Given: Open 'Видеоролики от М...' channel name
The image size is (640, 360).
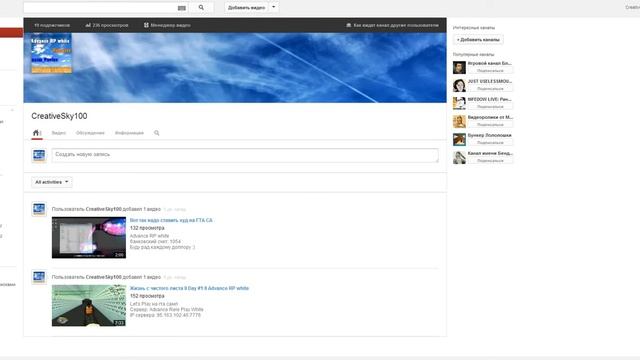Looking at the screenshot, I should (x=490, y=118).
